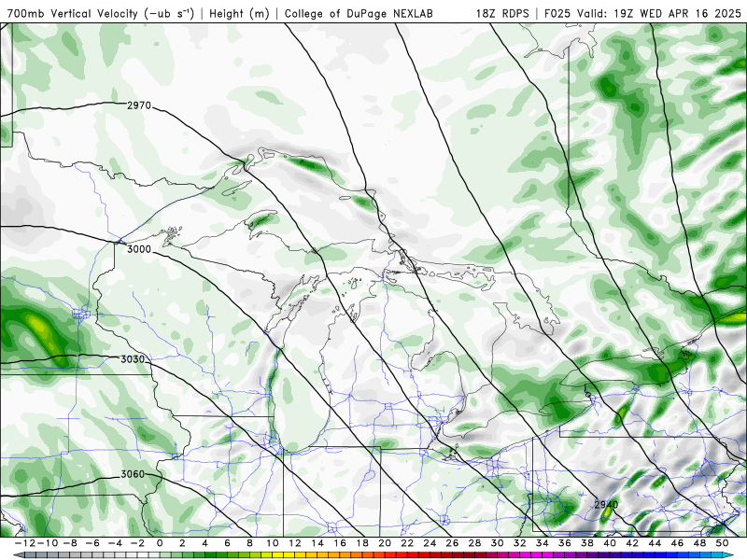Click the 16 value on the color scale
Image resolution: width=747 pixels, height=560 pixels.
click(340, 543)
